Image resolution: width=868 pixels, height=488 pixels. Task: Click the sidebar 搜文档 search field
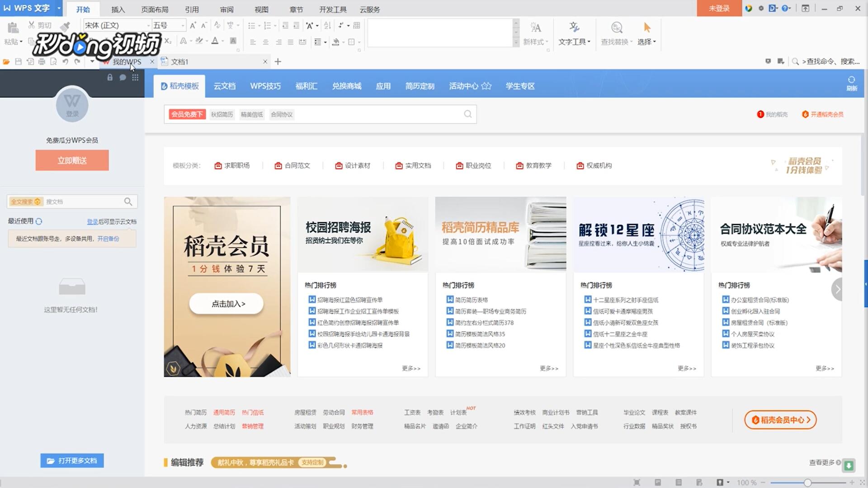click(x=72, y=202)
